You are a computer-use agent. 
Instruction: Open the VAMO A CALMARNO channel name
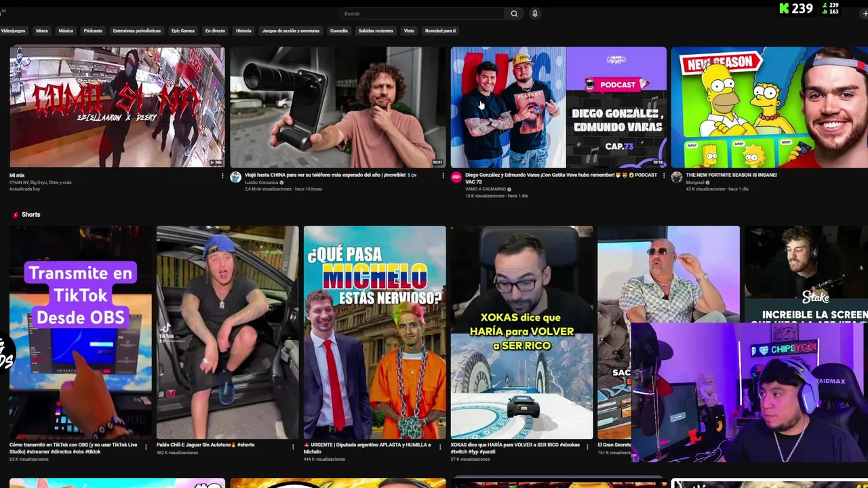click(486, 190)
